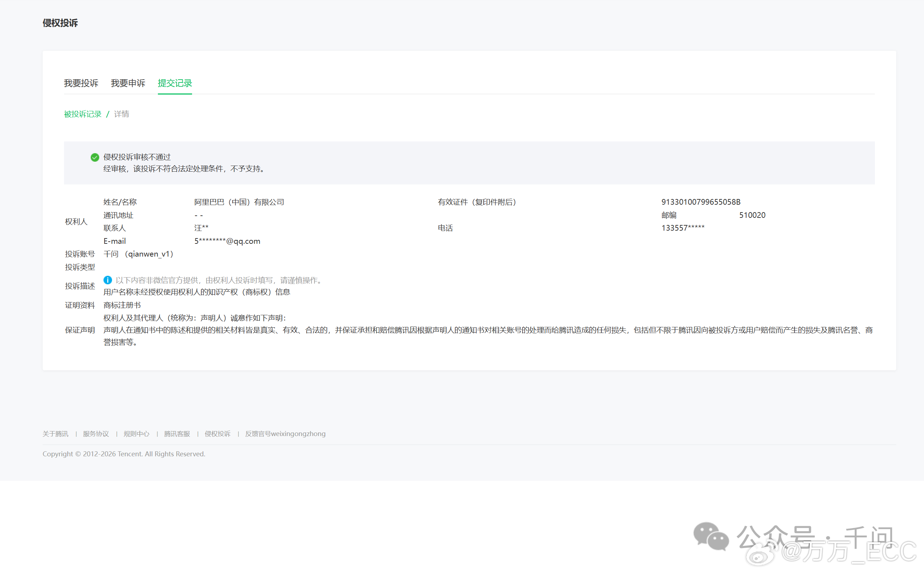Open the 我要投诉 tab
The height and width of the screenshot is (575, 924).
pyautogui.click(x=81, y=83)
